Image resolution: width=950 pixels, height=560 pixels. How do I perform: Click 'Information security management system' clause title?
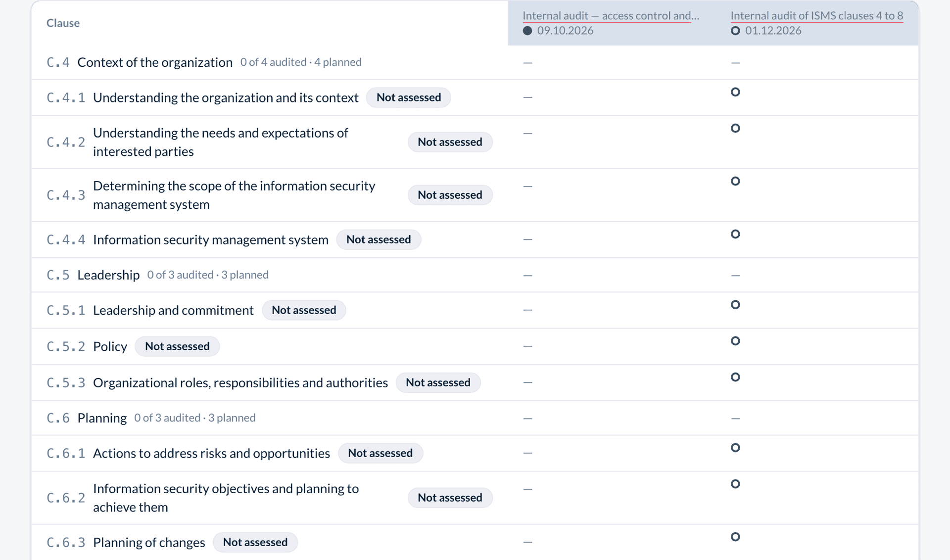(211, 239)
